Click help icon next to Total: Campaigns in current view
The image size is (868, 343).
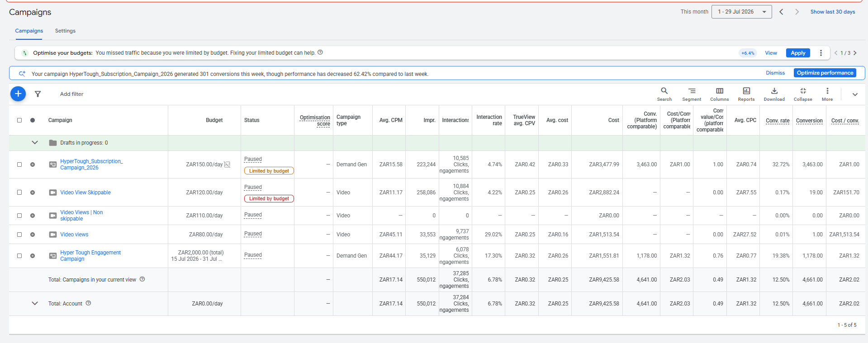click(x=142, y=279)
